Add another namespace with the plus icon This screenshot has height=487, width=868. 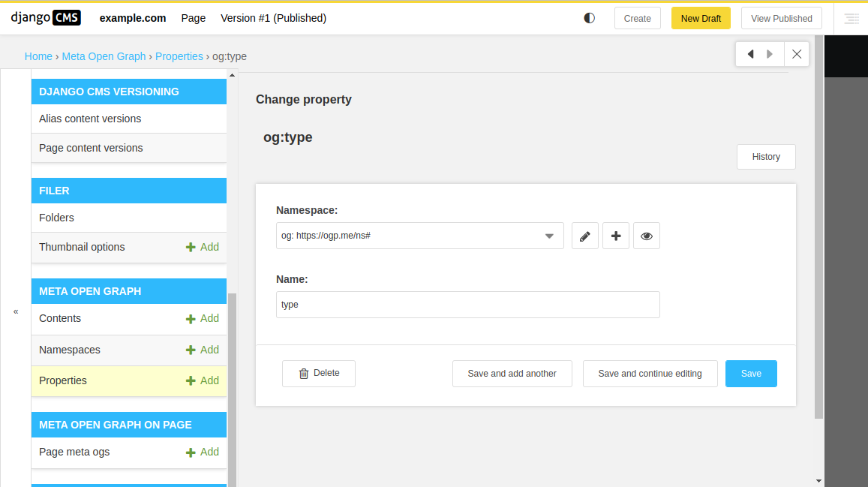(x=616, y=236)
